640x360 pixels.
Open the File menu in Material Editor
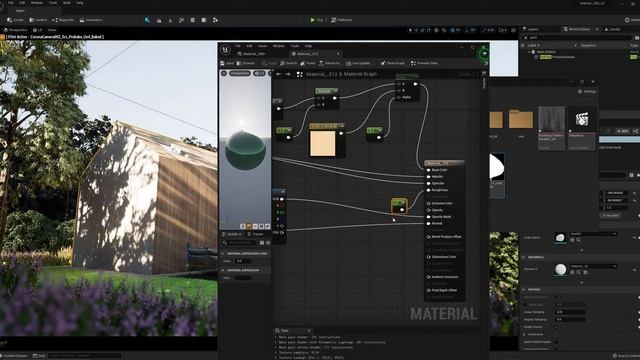pyautogui.click(x=238, y=46)
